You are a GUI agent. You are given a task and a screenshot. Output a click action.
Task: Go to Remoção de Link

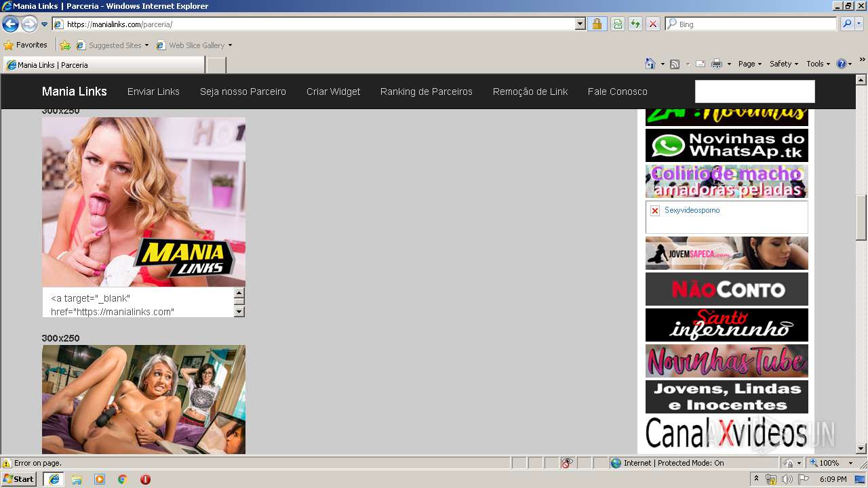pos(530,91)
